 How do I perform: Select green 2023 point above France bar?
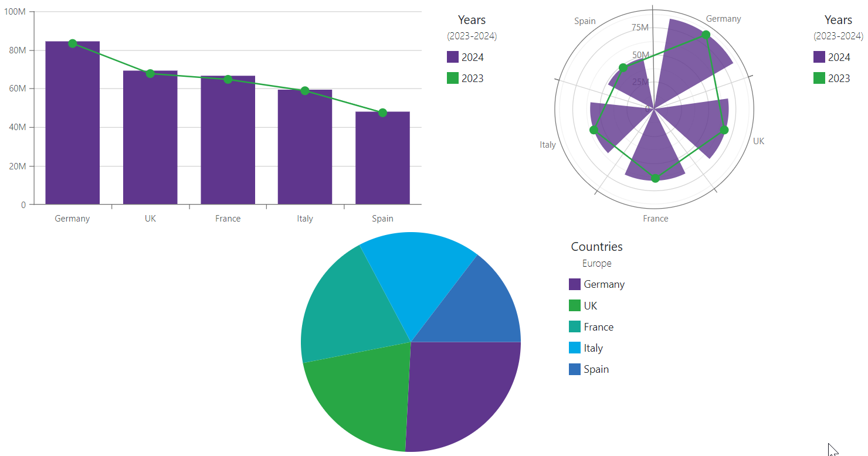tap(228, 79)
